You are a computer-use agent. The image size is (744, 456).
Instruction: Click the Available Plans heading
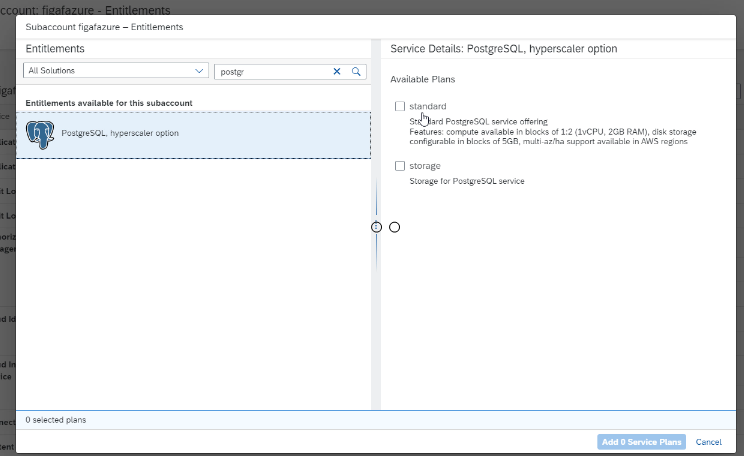(x=423, y=79)
